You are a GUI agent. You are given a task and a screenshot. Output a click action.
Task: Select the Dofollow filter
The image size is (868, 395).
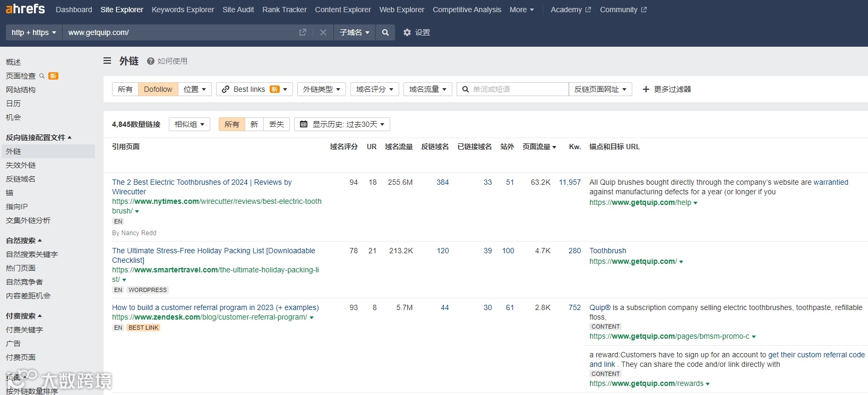pos(158,89)
